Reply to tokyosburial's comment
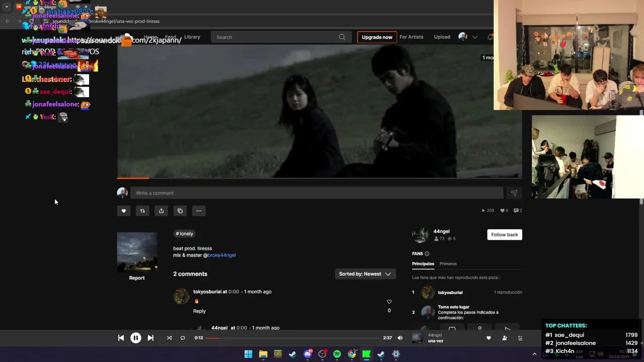Viewport: 644px width, 362px height. 199,311
